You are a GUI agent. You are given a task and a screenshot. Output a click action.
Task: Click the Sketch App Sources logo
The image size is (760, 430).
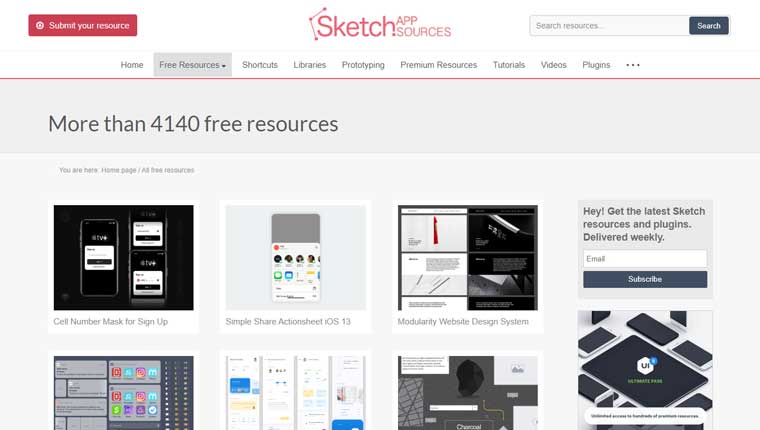[x=380, y=25]
